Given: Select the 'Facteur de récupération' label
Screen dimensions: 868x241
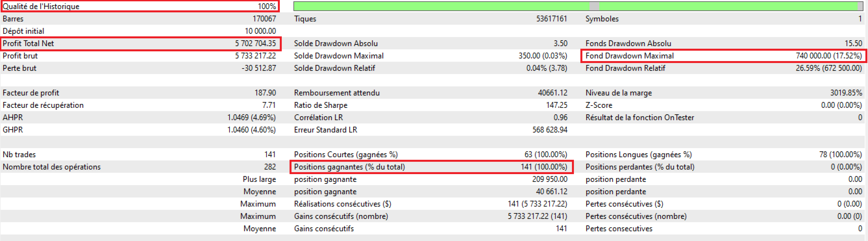Looking at the screenshot, I should pos(43,105).
